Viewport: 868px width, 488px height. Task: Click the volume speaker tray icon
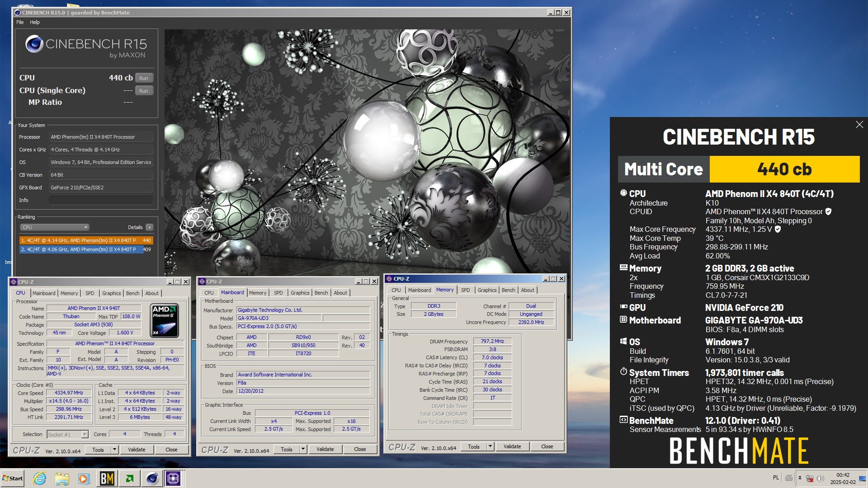point(821,478)
